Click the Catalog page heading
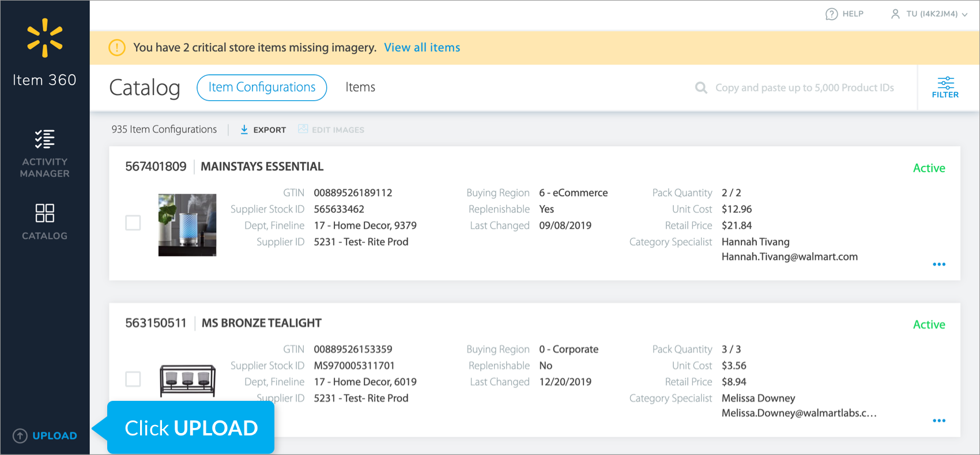Viewport: 980px width, 455px height. point(145,88)
